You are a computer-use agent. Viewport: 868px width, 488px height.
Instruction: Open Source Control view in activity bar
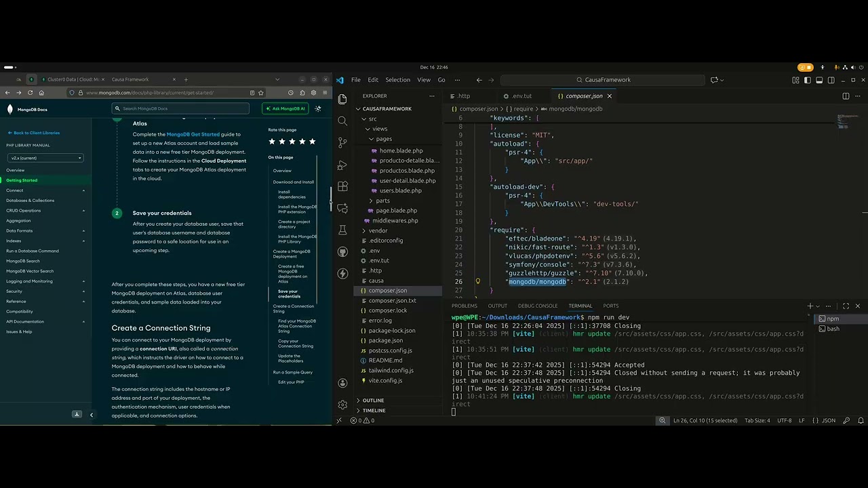tap(342, 142)
